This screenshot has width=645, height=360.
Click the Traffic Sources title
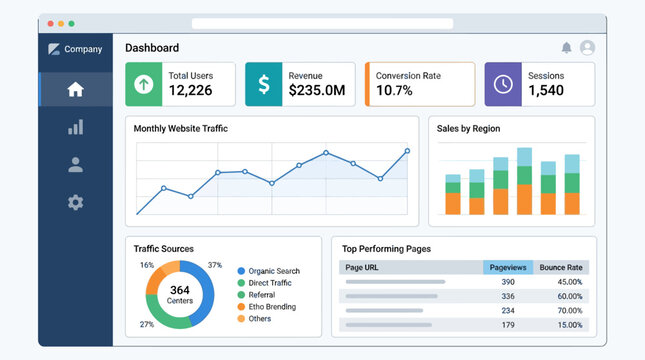(x=164, y=249)
